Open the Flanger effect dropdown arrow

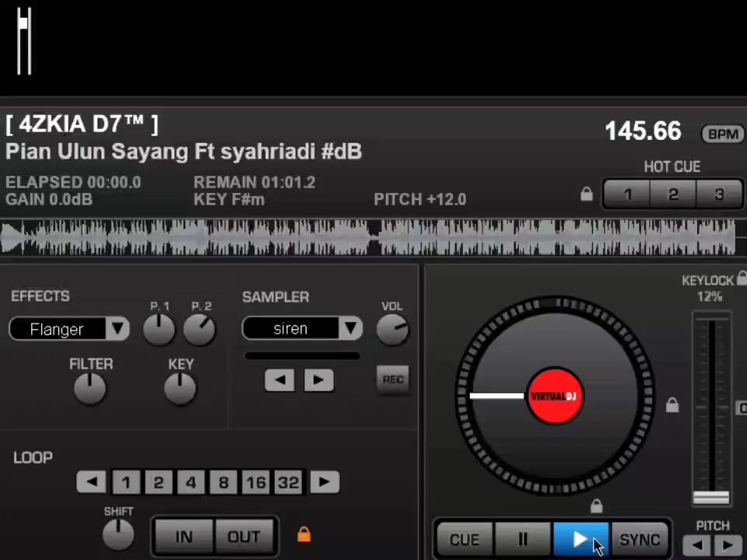pos(117,328)
